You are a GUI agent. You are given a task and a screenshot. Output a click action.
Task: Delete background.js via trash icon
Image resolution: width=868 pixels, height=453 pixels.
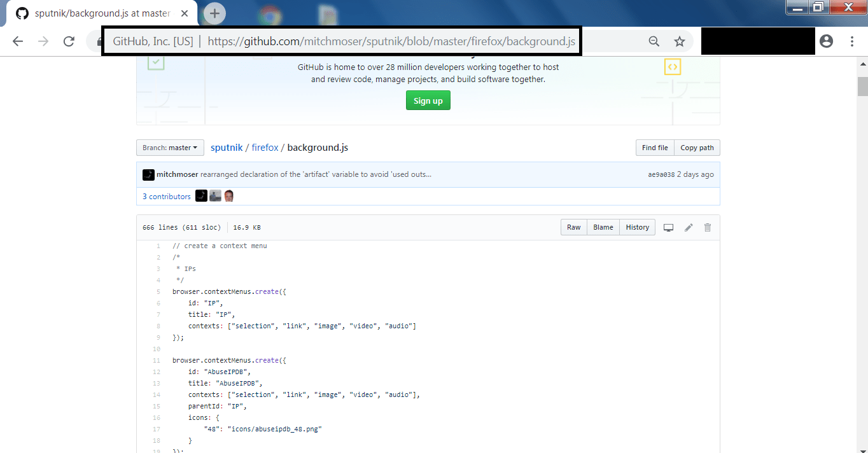pos(707,227)
